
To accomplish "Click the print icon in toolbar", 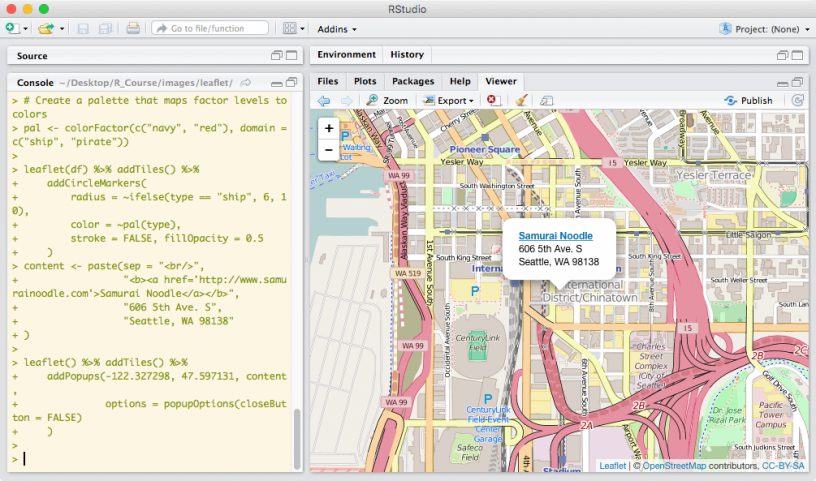I will (133, 29).
